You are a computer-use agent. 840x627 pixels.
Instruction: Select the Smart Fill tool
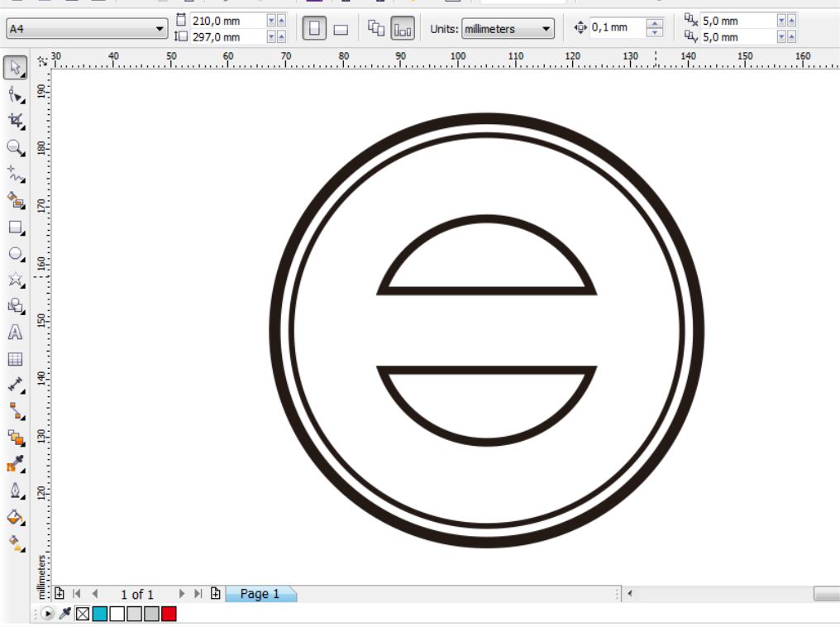click(x=16, y=200)
